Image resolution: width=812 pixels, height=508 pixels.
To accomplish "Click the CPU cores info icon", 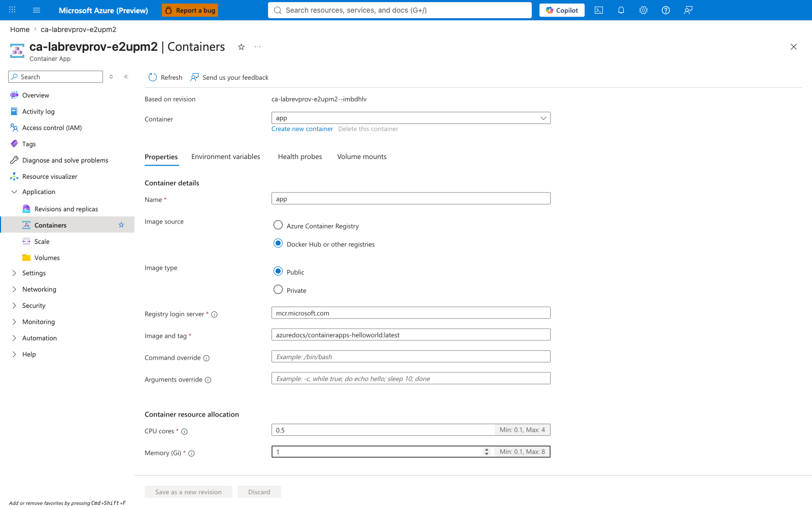I will click(x=185, y=432).
